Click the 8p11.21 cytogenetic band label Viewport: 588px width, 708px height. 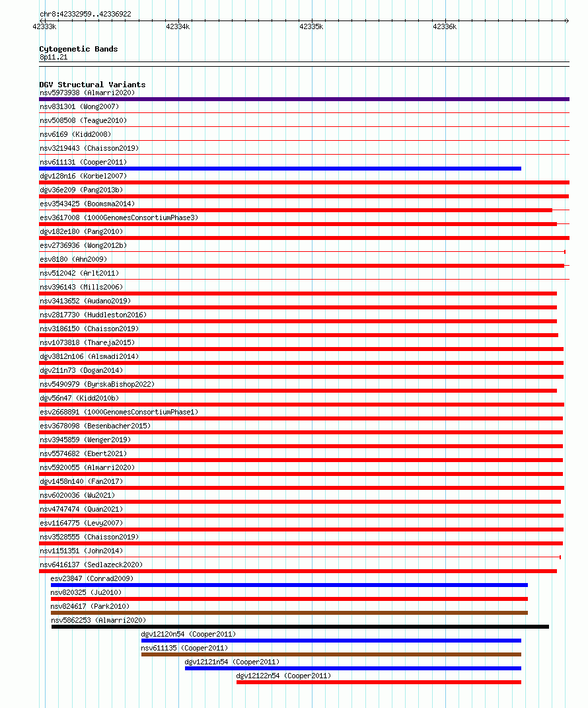click(54, 58)
